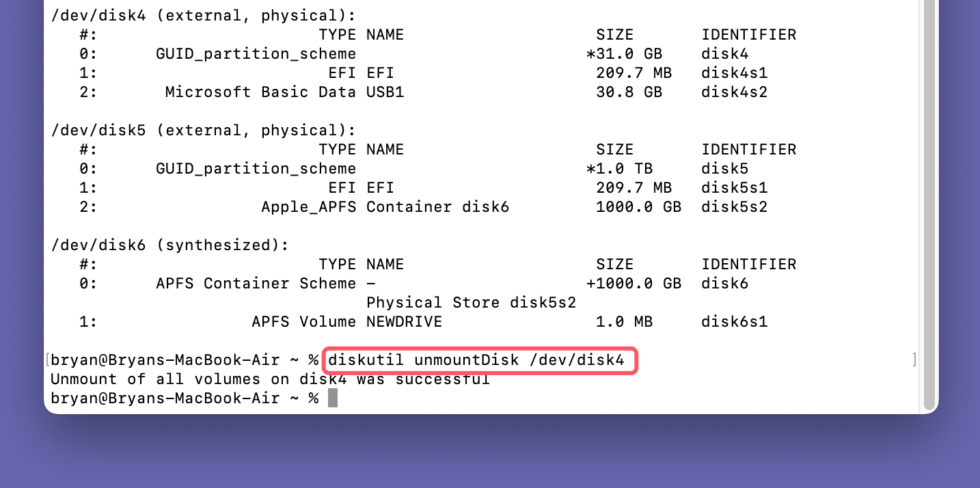Click the *31.0 GB size value

624,53
